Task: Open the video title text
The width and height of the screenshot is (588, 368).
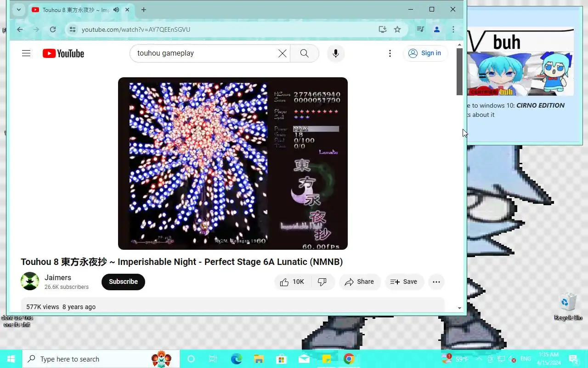Action: tap(182, 262)
